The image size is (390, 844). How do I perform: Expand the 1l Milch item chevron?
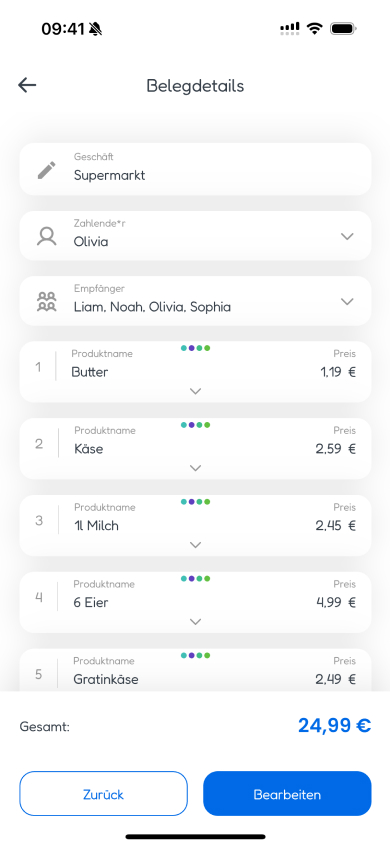click(196, 545)
